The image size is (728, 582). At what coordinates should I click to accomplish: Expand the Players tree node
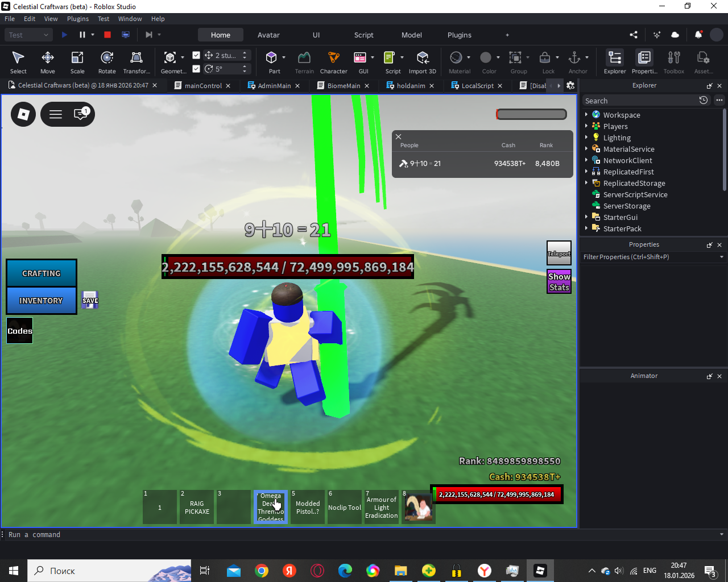[x=586, y=126]
